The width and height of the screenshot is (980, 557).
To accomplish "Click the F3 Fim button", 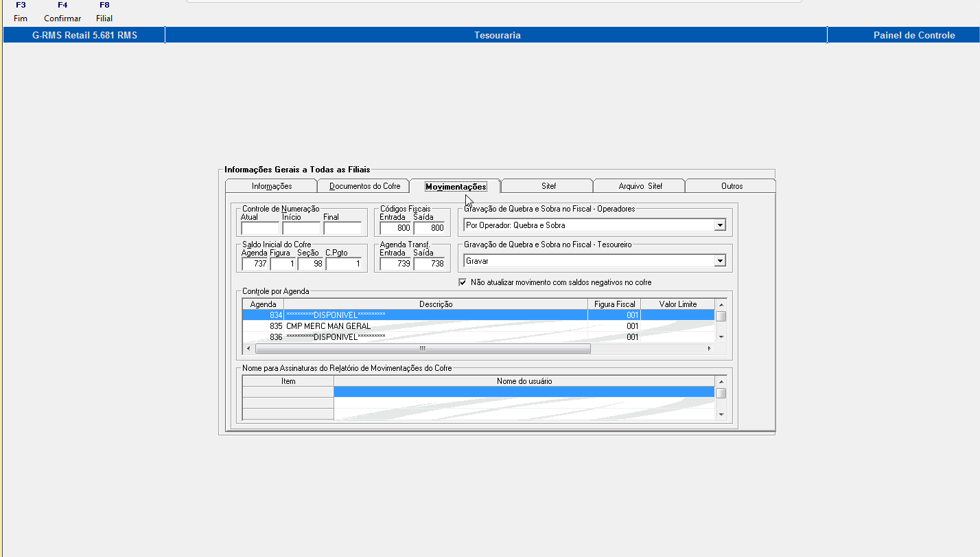I will click(21, 12).
